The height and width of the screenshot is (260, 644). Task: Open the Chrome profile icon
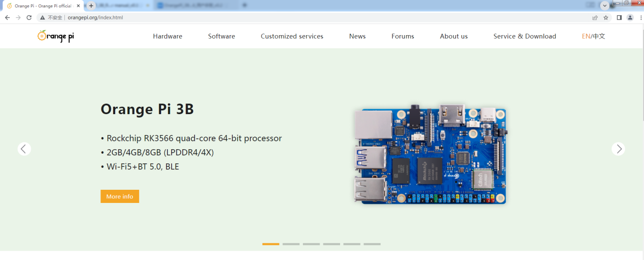click(630, 18)
